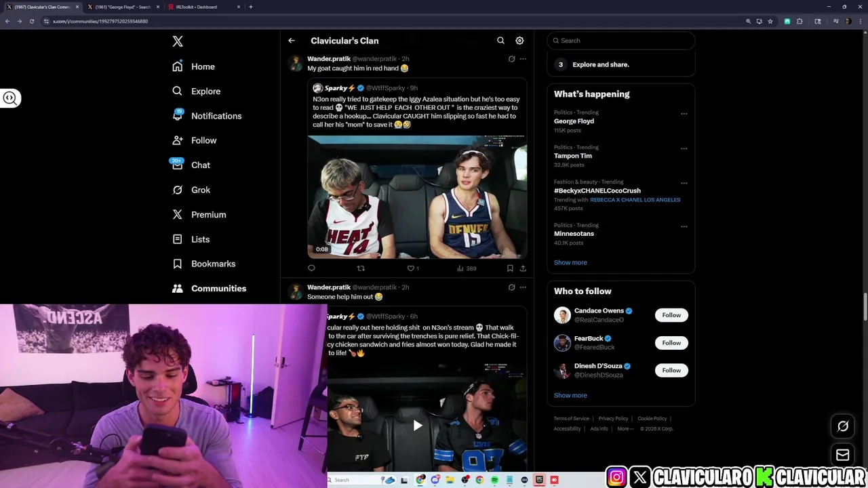Open Cookie Policy footer link
This screenshot has height=488, width=868.
(x=652, y=419)
